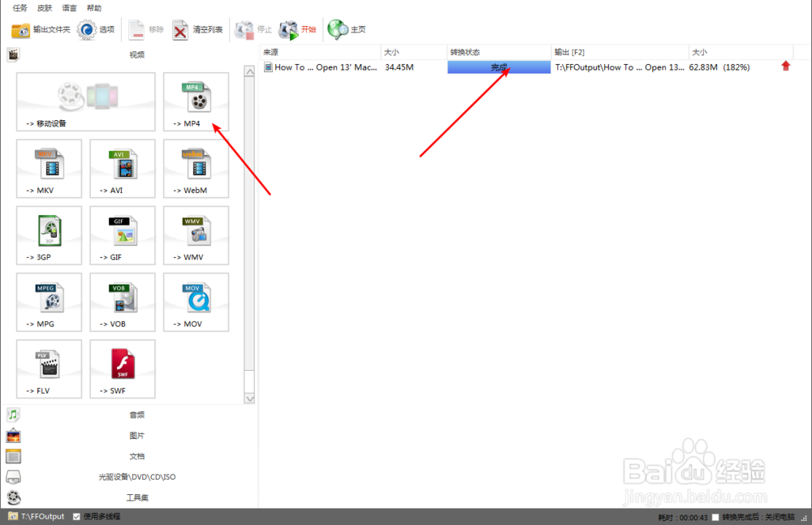
Task: Open the 输出文件夹 output folder
Action: click(x=41, y=30)
